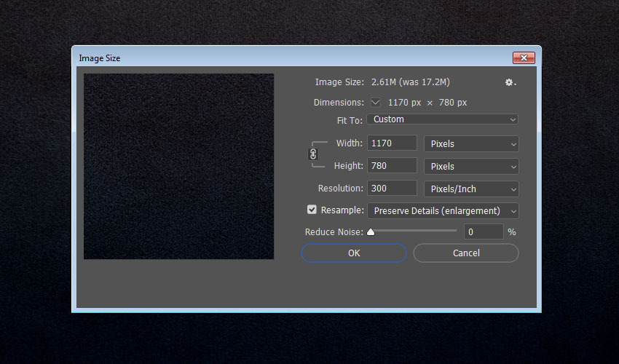Open the Resample method Preserve Details dropdown
This screenshot has width=619, height=364.
coord(443,211)
